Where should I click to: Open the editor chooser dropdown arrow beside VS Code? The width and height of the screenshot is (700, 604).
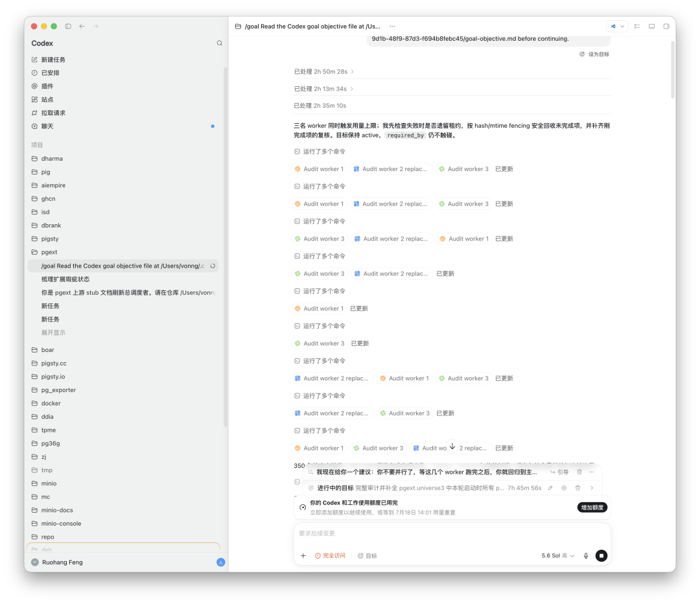[x=622, y=27]
